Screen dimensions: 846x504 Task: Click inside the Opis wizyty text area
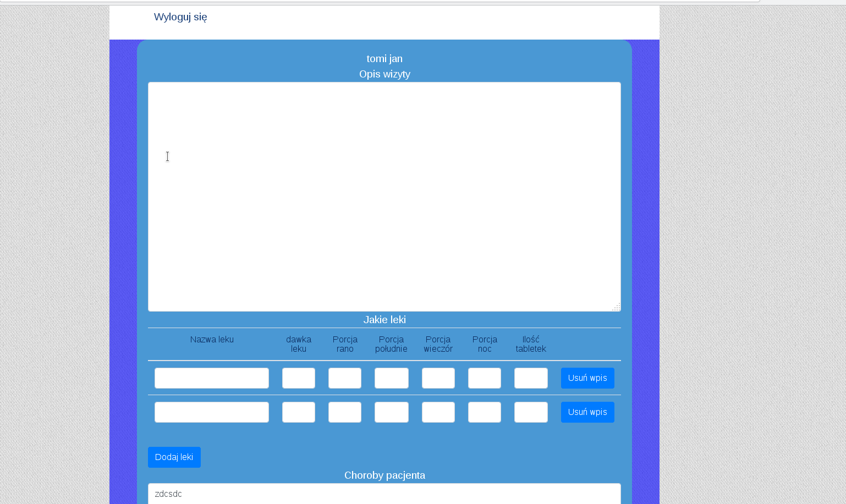click(384, 196)
